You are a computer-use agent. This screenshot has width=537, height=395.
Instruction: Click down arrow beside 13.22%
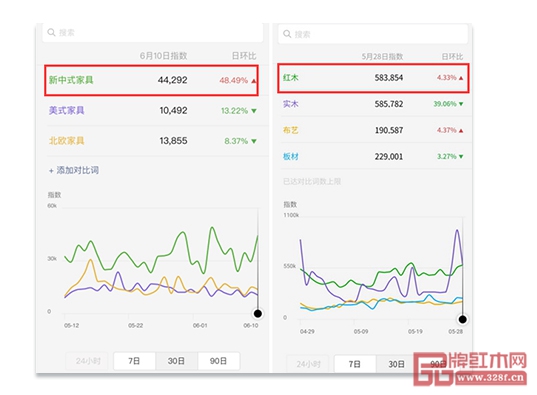[254, 111]
